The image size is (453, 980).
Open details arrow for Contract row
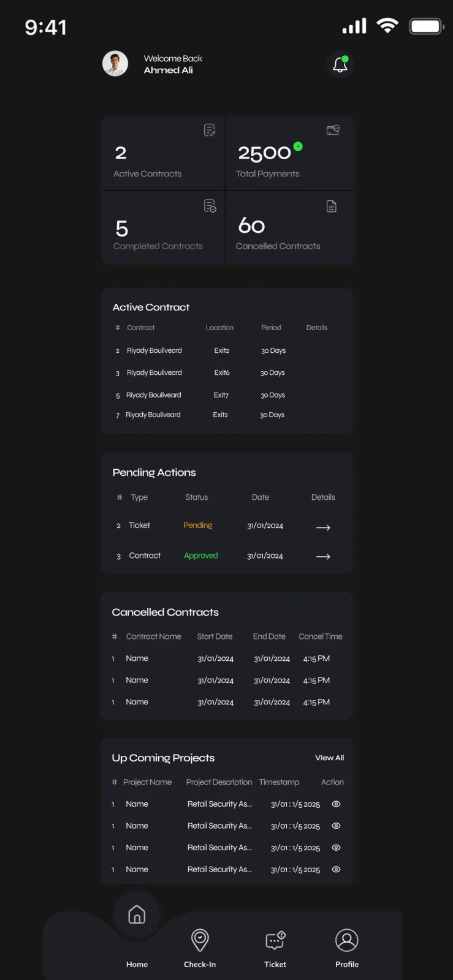pos(323,557)
